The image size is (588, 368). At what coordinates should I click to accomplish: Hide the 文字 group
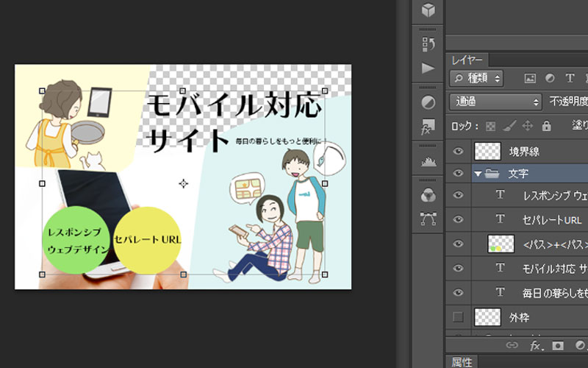(x=458, y=173)
